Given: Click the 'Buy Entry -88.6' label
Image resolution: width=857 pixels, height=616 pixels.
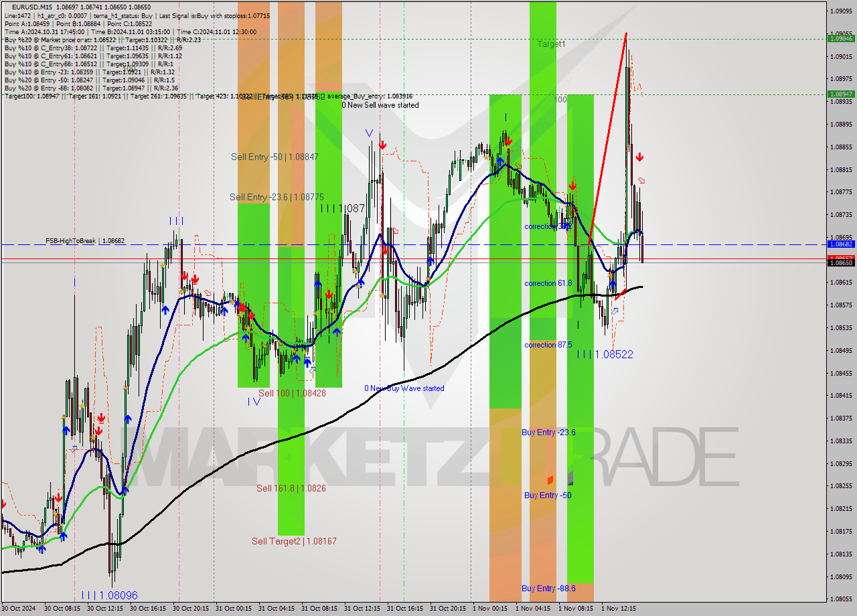Looking at the screenshot, I should [x=548, y=588].
